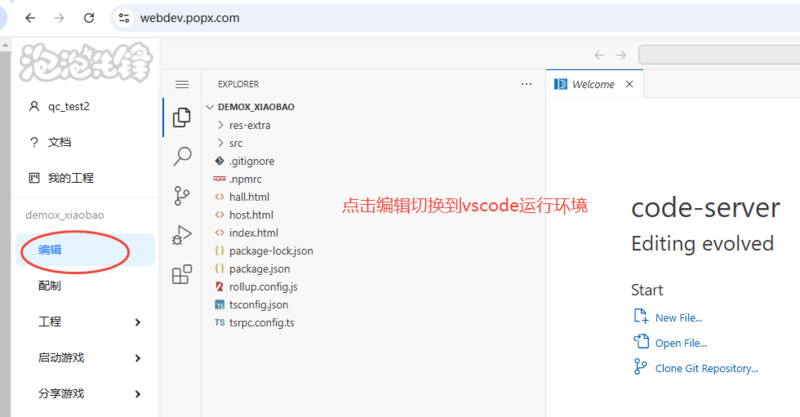Expand the 工程 submenu
The height and width of the screenshot is (417, 800).
pos(86,322)
